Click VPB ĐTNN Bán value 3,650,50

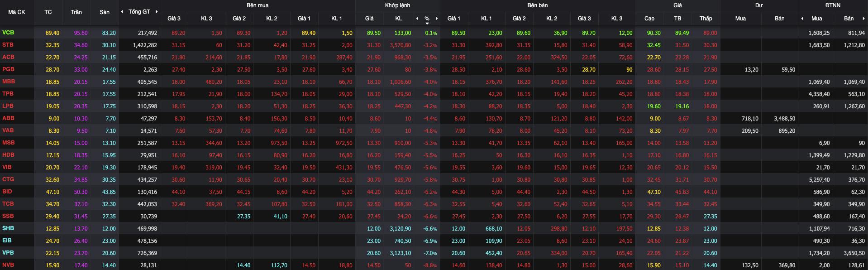(854, 253)
